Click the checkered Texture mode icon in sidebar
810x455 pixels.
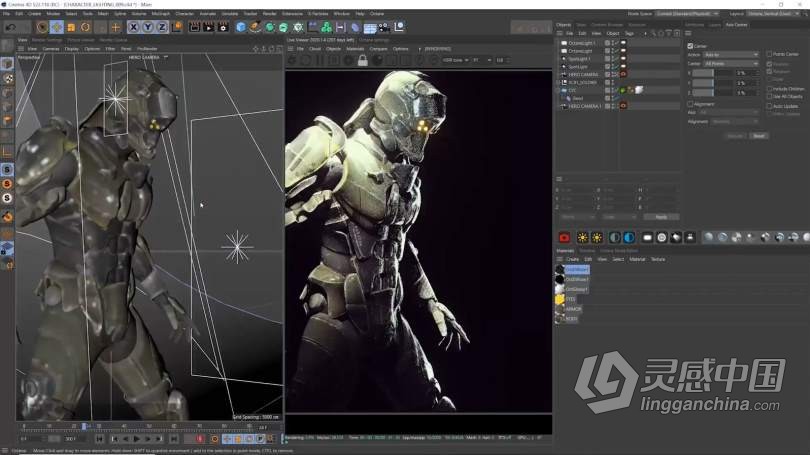8,79
